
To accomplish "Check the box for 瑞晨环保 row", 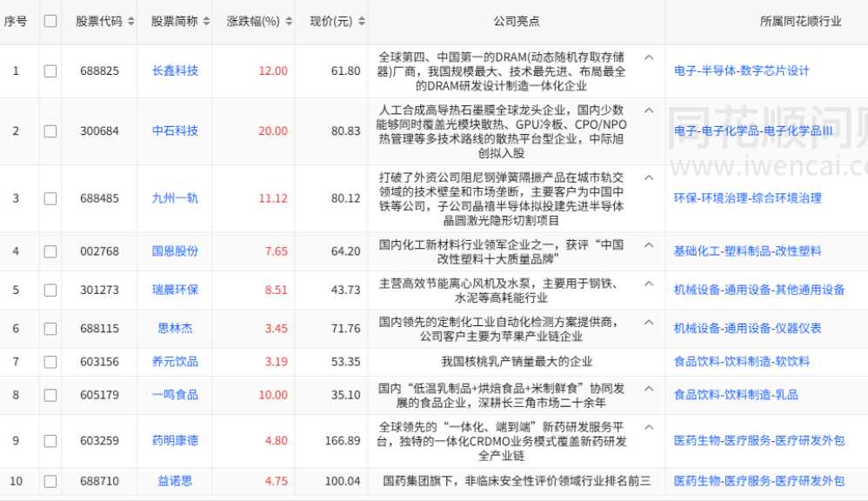I will coord(50,291).
